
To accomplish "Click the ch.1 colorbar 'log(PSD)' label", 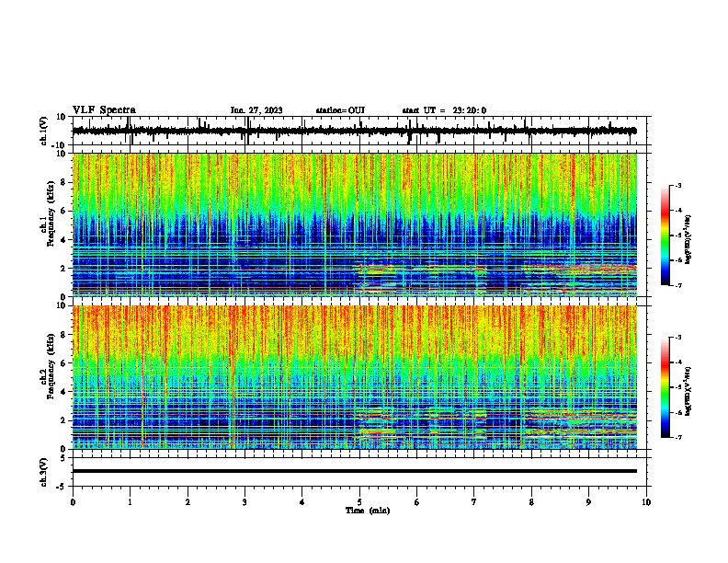I will (688, 240).
